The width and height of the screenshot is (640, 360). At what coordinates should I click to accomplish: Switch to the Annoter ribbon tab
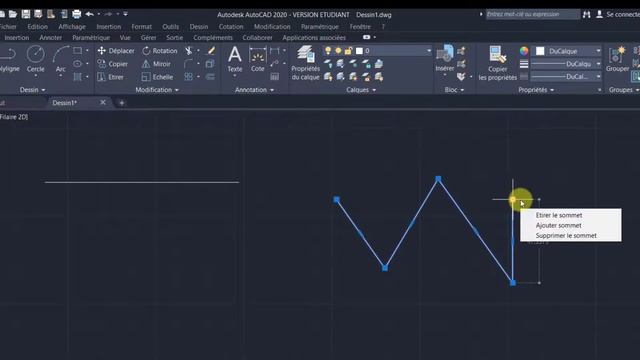[x=50, y=38]
